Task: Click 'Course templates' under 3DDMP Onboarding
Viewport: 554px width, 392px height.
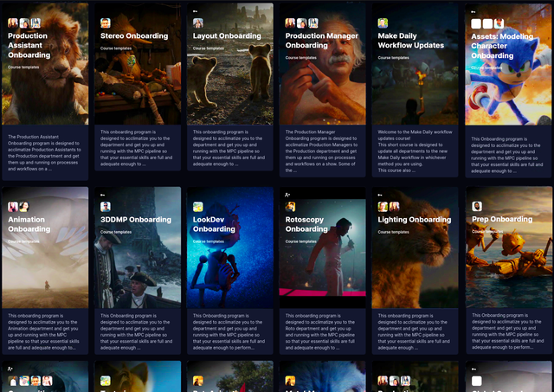Action: 116,232
